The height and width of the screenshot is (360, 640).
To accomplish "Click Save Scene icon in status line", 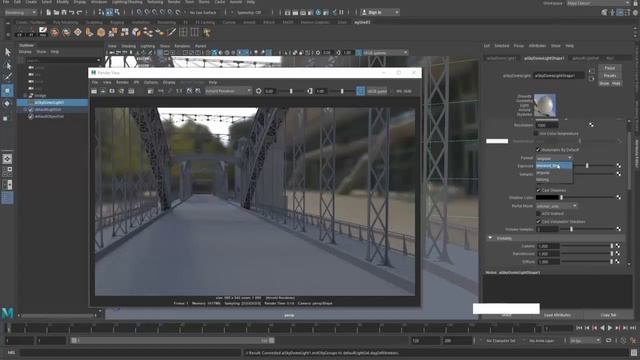I will point(64,12).
